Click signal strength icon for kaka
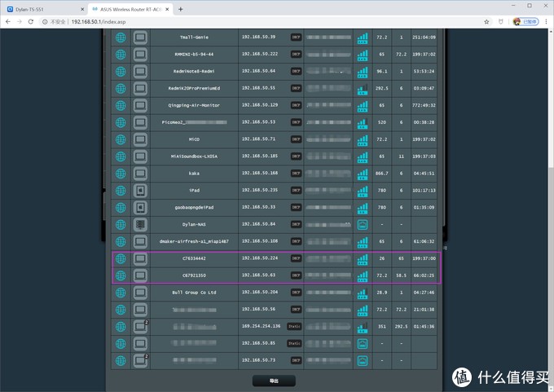 pos(363,174)
